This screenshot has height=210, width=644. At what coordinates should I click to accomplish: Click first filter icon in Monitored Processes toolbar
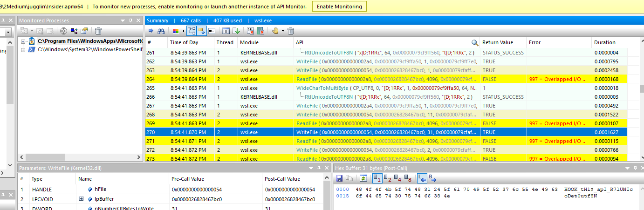click(24, 31)
